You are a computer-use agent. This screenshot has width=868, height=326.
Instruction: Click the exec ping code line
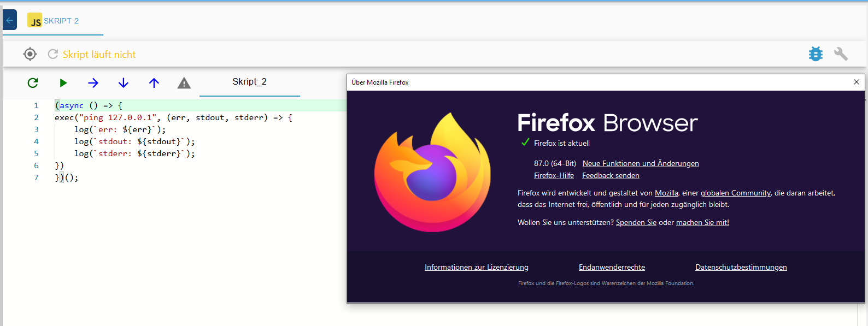[x=173, y=117]
